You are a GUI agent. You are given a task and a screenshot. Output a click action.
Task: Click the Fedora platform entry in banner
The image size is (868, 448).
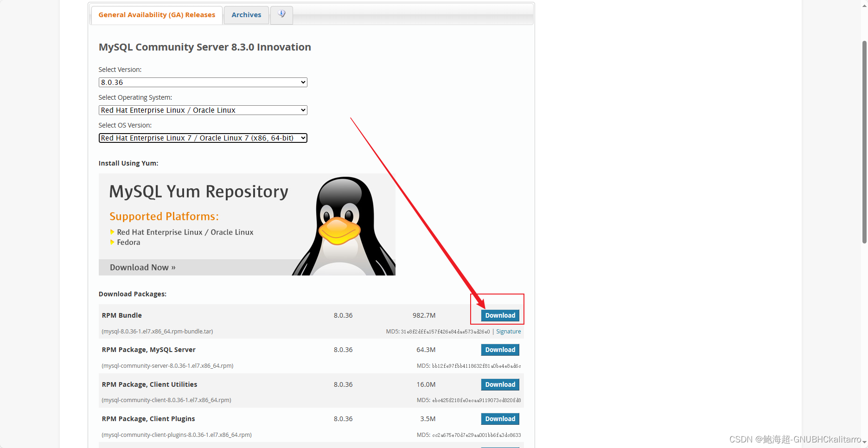point(128,243)
